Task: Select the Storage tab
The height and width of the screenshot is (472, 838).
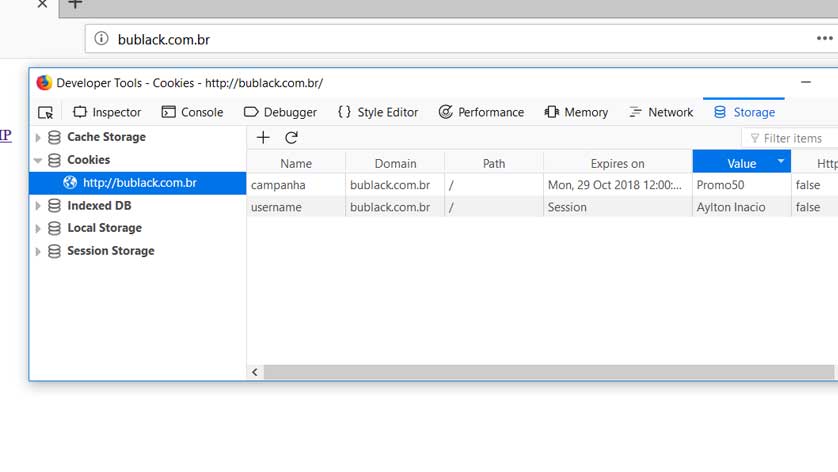Action: tap(744, 112)
